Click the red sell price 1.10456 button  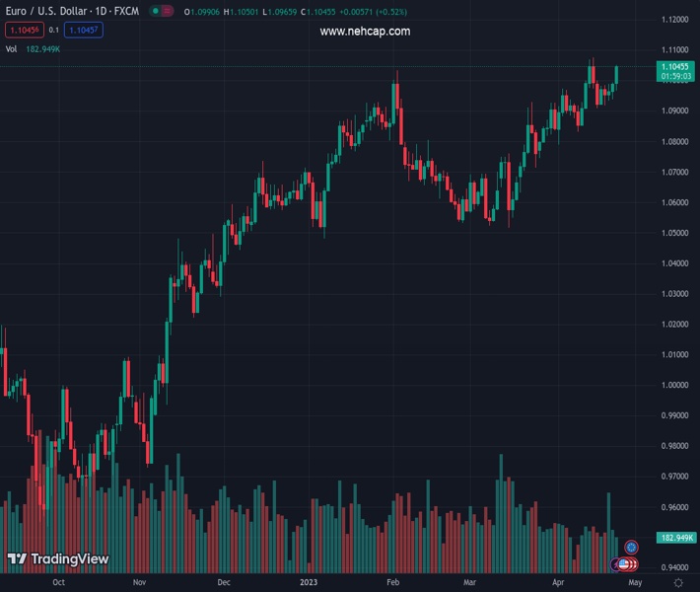(x=22, y=30)
